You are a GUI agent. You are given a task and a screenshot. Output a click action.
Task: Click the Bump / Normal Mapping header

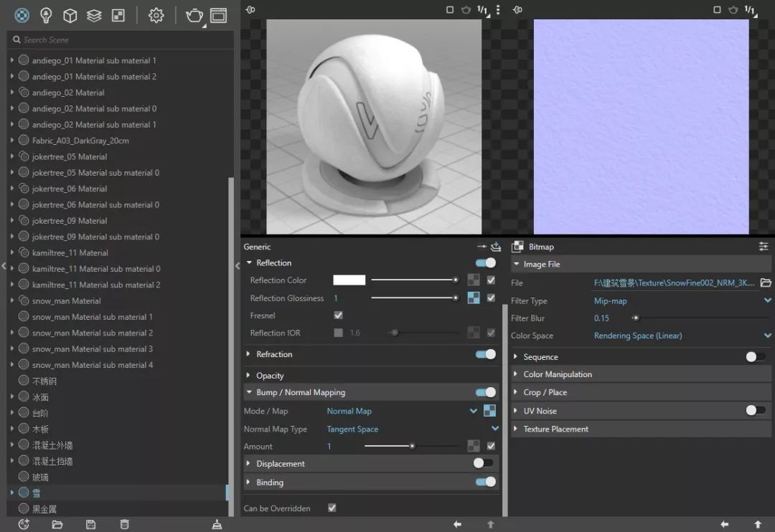pos(301,392)
